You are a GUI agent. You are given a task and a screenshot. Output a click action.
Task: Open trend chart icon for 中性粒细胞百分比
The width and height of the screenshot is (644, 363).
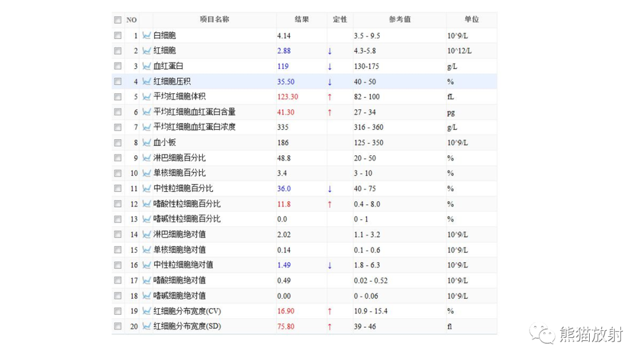pyautogui.click(x=146, y=188)
